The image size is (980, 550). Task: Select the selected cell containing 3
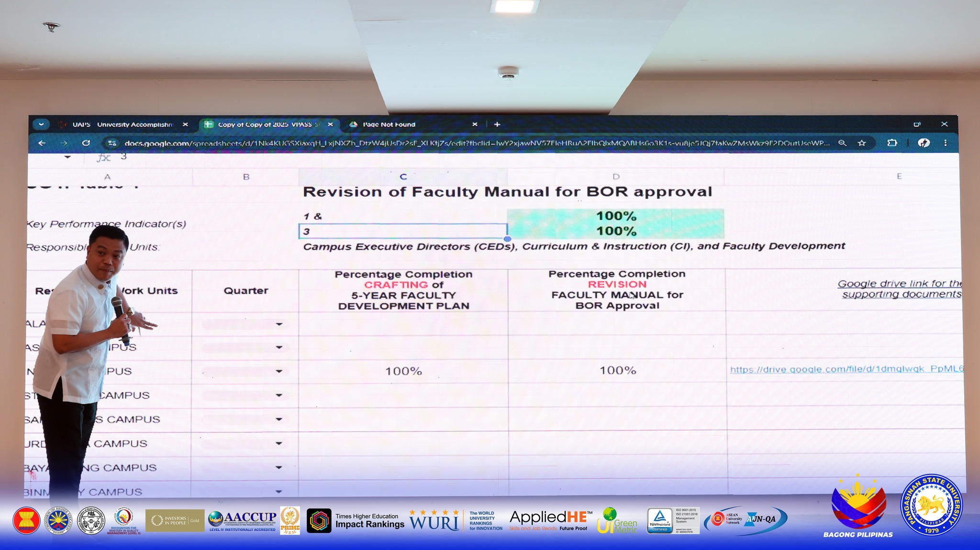pos(402,231)
